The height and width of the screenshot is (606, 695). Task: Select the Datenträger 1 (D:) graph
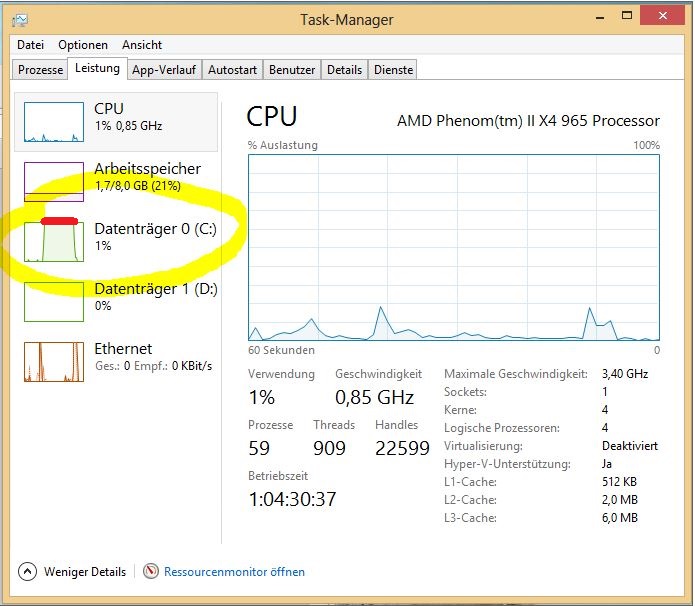[54, 302]
